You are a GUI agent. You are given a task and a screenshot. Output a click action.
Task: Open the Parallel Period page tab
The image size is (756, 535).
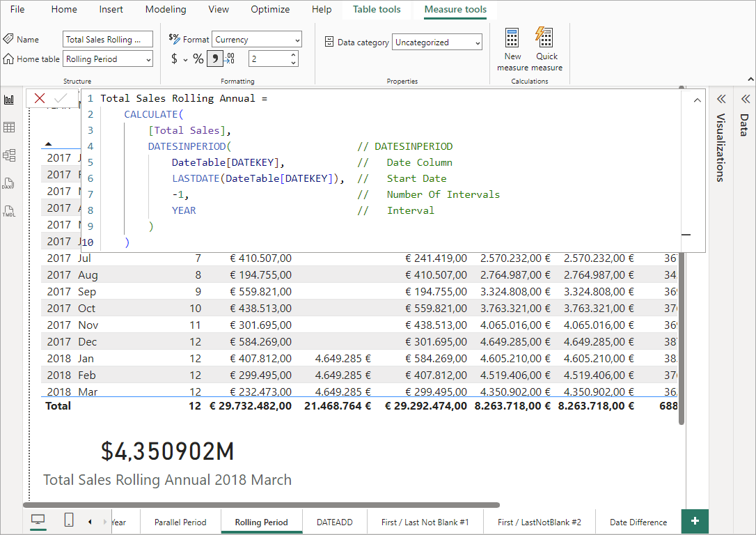[180, 522]
